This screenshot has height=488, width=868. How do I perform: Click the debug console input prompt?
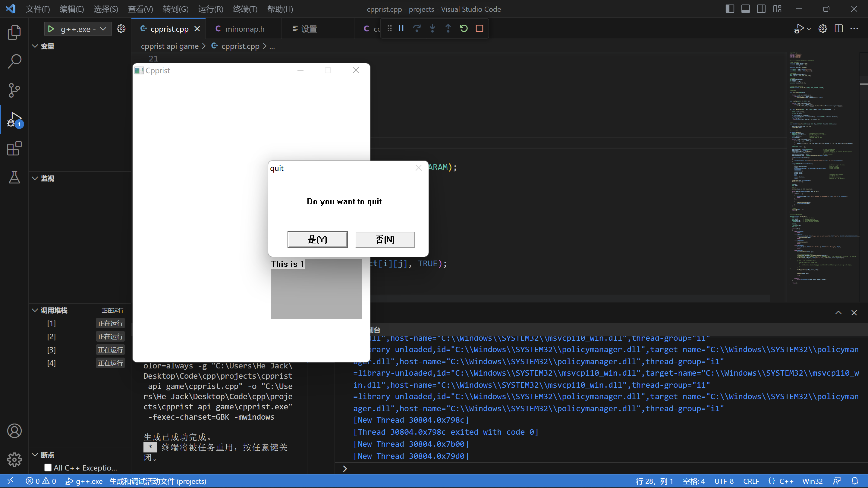(602, 468)
